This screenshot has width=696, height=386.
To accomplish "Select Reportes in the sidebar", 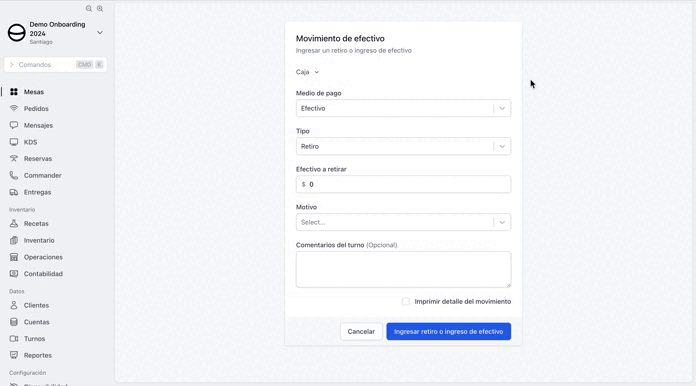I will click(x=38, y=355).
